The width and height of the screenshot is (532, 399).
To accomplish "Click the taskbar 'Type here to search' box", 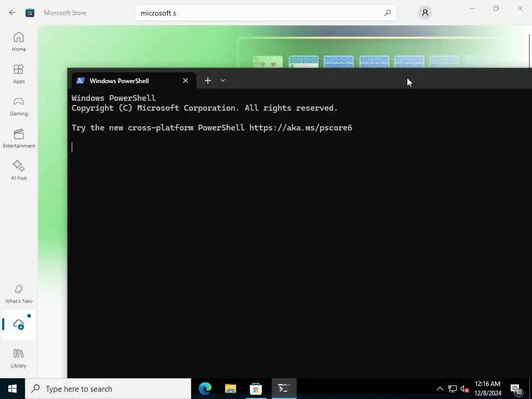I will [108, 389].
